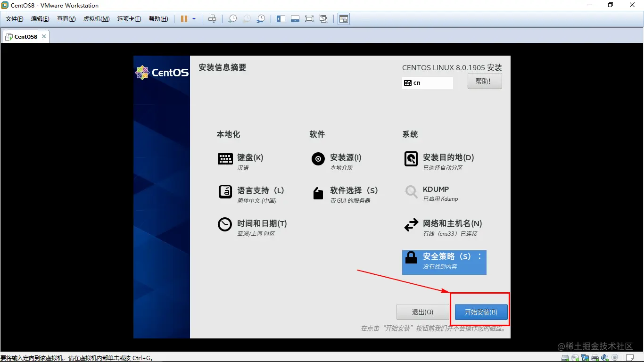The image size is (644, 362).
Task: Click the 已选择自动分区 text
Action: coord(443,168)
